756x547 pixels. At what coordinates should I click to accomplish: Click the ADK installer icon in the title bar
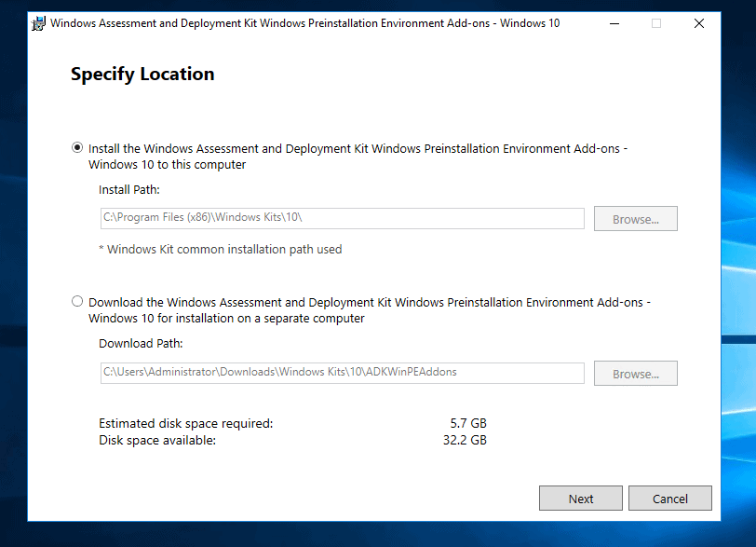pos(38,22)
